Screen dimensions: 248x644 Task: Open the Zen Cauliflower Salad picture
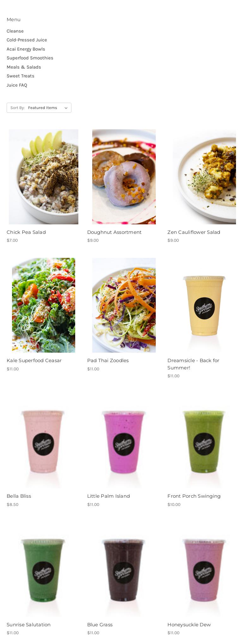(204, 177)
